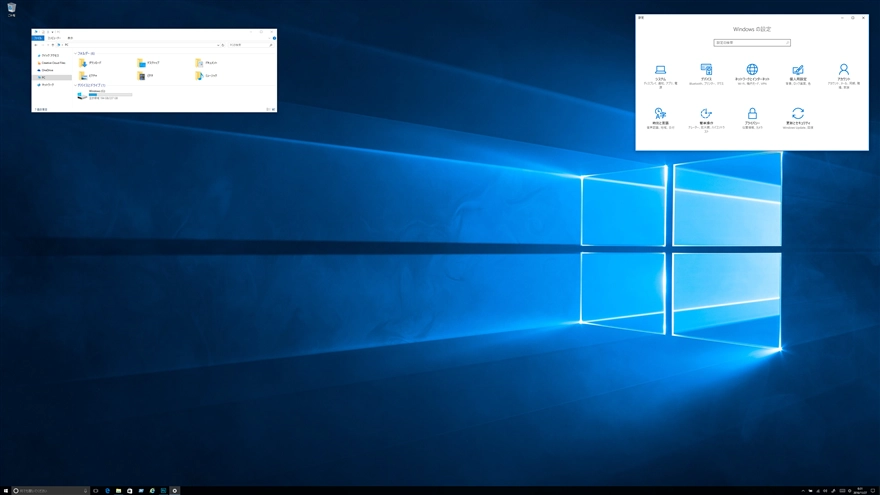Viewport: 880px width, 495px height.
Task: Open the Desktop folder in Explorer
Action: (x=148, y=63)
